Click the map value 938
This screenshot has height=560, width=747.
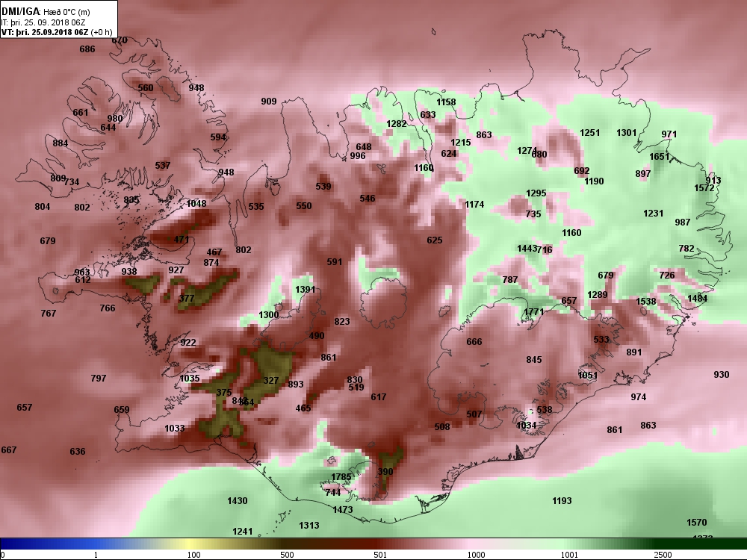coord(129,272)
